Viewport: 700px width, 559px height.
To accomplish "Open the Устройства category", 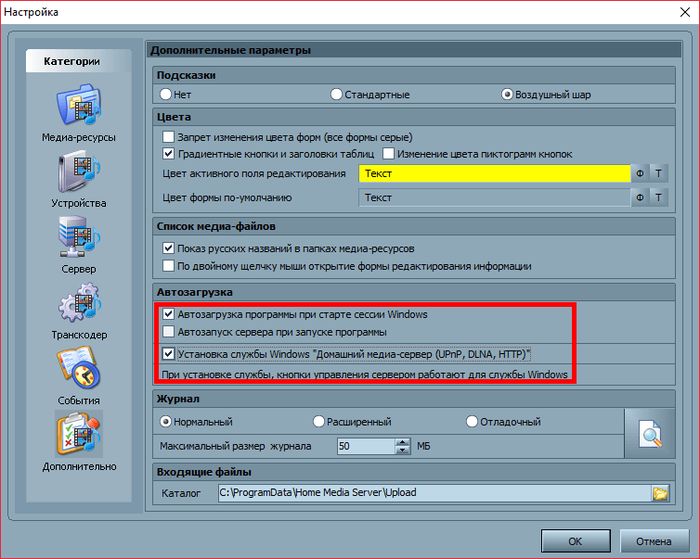I will point(79,179).
